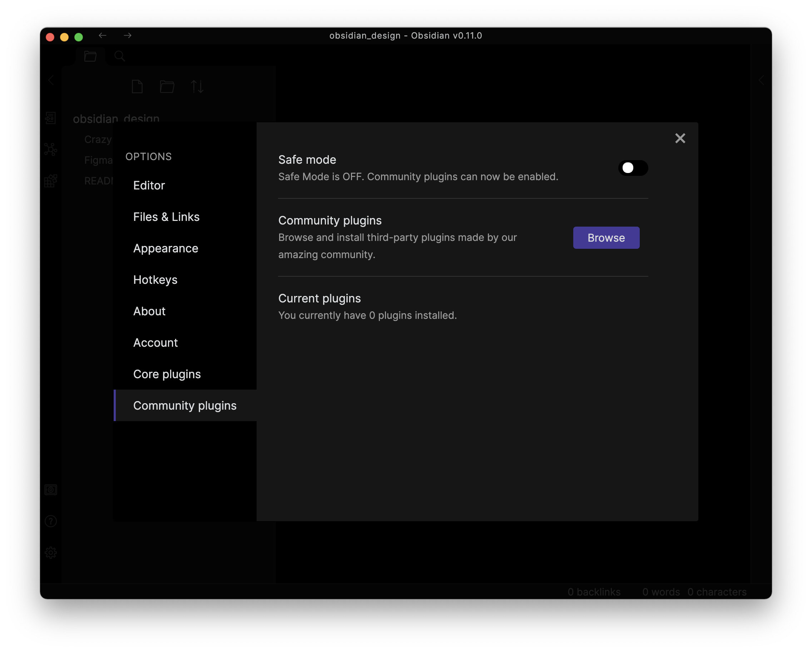Open settings gear icon
The width and height of the screenshot is (812, 652).
tap(52, 552)
